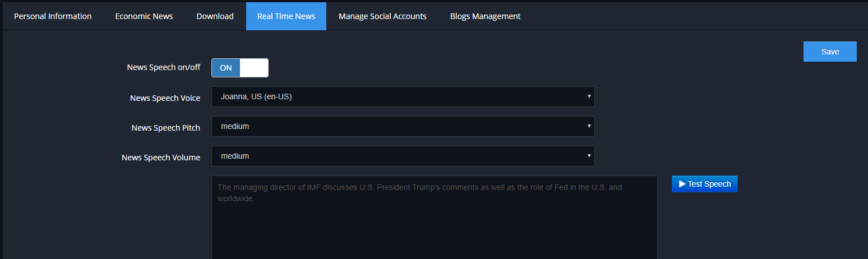Toggle the News Speech on/off switch

[x=240, y=68]
